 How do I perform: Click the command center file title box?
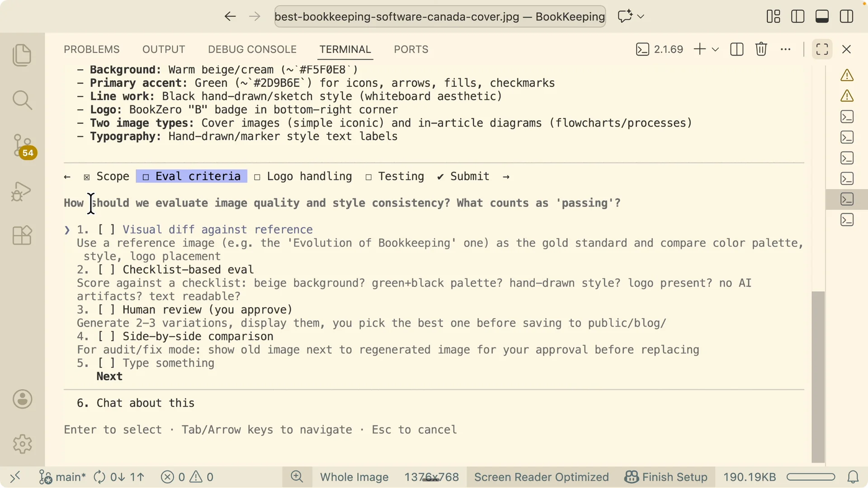click(x=440, y=17)
